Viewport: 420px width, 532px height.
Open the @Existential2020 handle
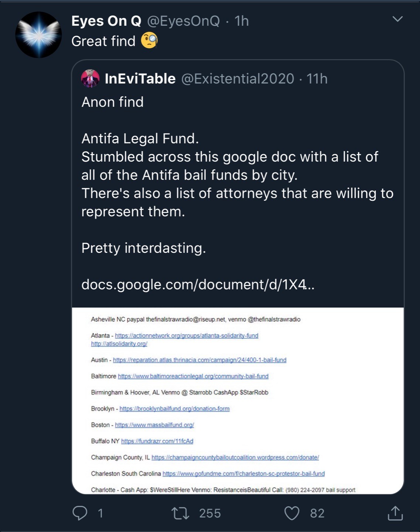pyautogui.click(x=238, y=79)
